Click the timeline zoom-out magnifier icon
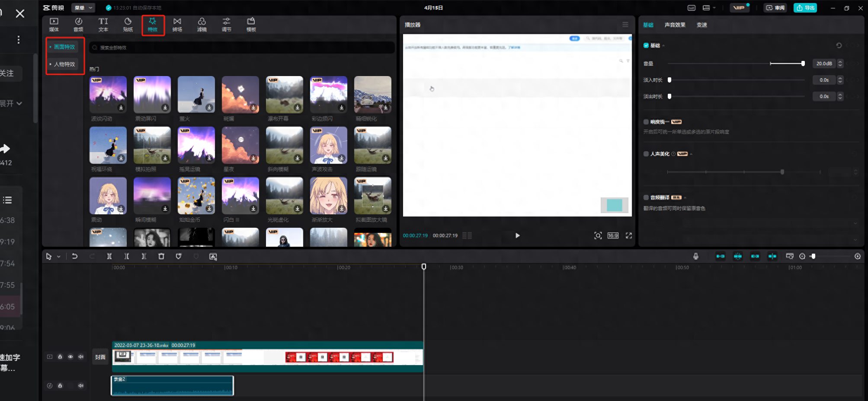The image size is (868, 401). pyautogui.click(x=802, y=256)
